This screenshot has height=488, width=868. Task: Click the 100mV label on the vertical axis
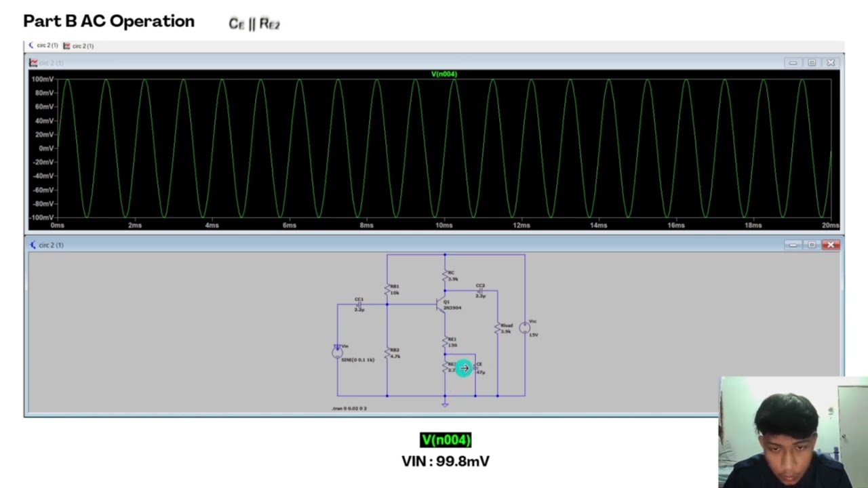click(43, 79)
